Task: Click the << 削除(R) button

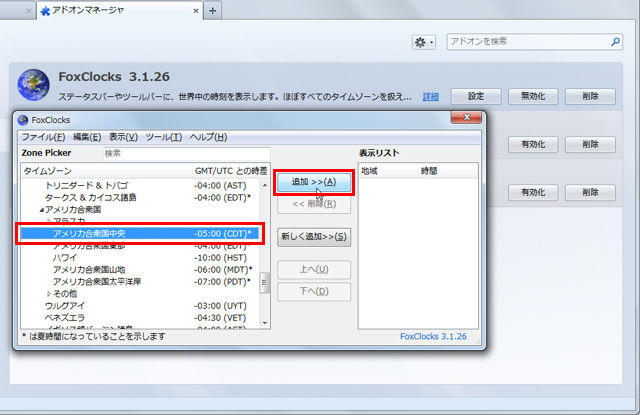Action: click(x=314, y=204)
